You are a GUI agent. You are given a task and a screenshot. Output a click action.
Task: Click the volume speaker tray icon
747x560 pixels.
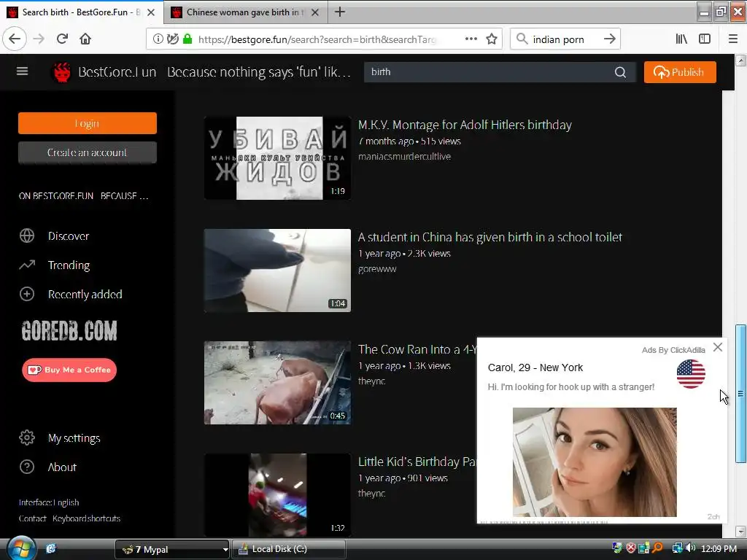coord(691,548)
